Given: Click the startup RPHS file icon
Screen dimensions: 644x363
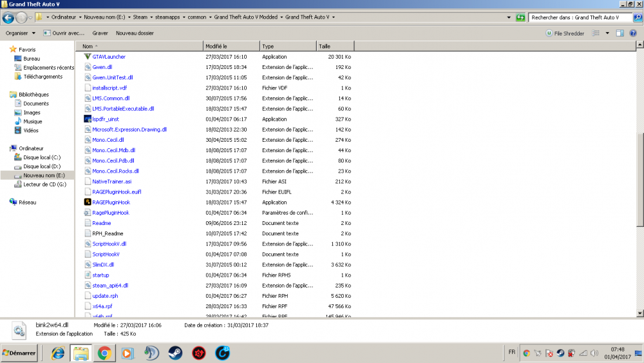Looking at the screenshot, I should [x=88, y=275].
